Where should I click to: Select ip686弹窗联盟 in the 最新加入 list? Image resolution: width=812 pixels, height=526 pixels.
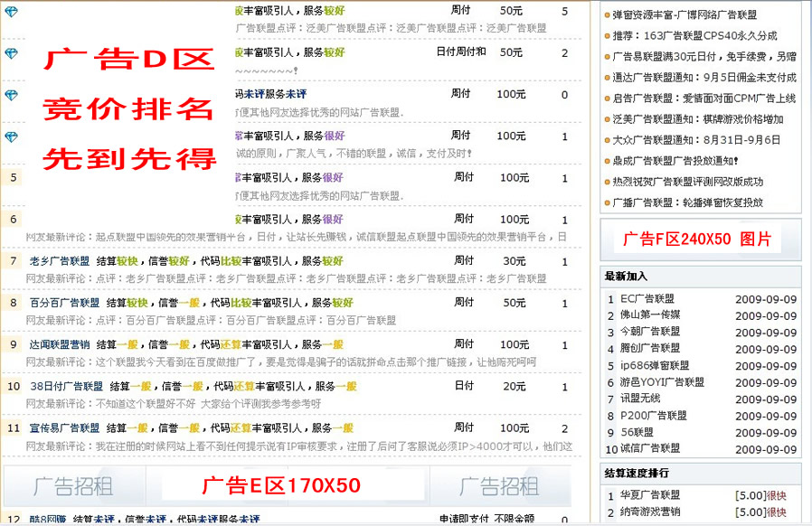point(655,366)
